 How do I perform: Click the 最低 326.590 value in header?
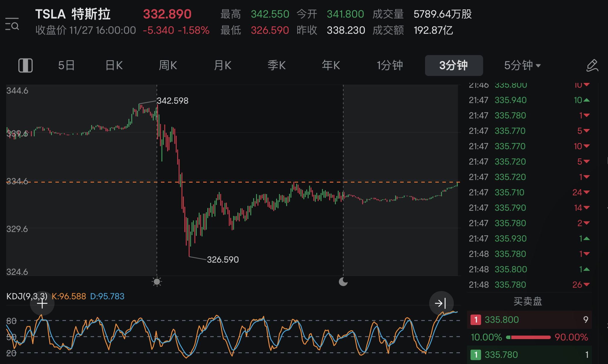[x=270, y=30]
